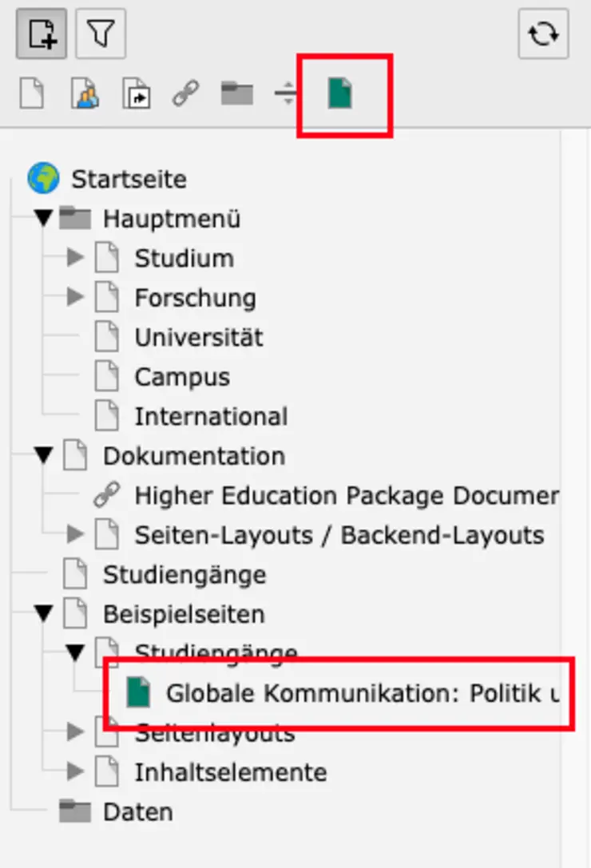The image size is (591, 868).
Task: Choose the external link page type icon
Action: click(x=186, y=95)
